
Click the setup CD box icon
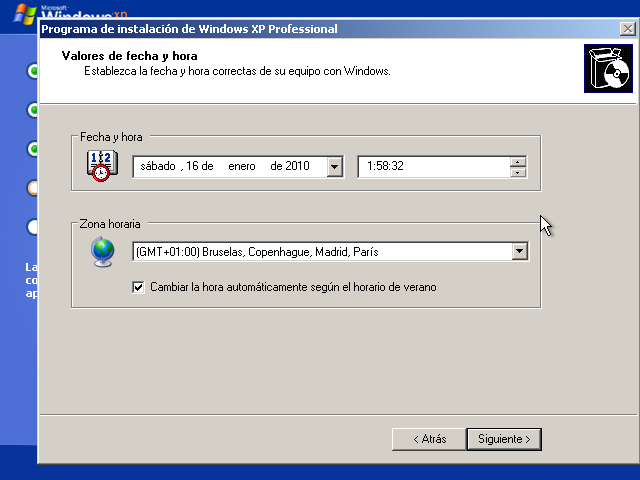click(608, 69)
